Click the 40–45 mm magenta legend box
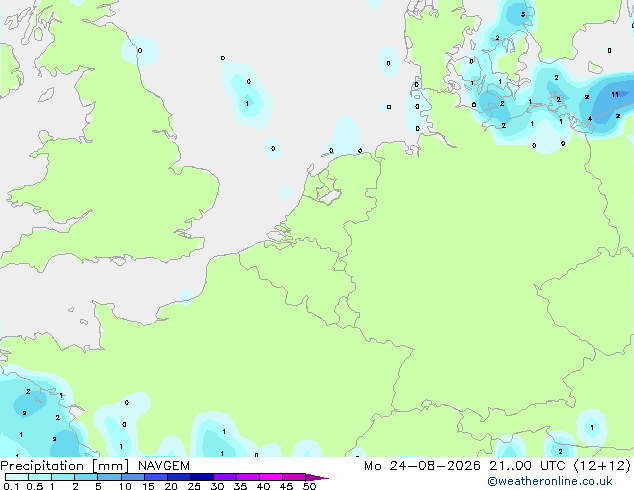This screenshot has width=634, height=490. 271,477
